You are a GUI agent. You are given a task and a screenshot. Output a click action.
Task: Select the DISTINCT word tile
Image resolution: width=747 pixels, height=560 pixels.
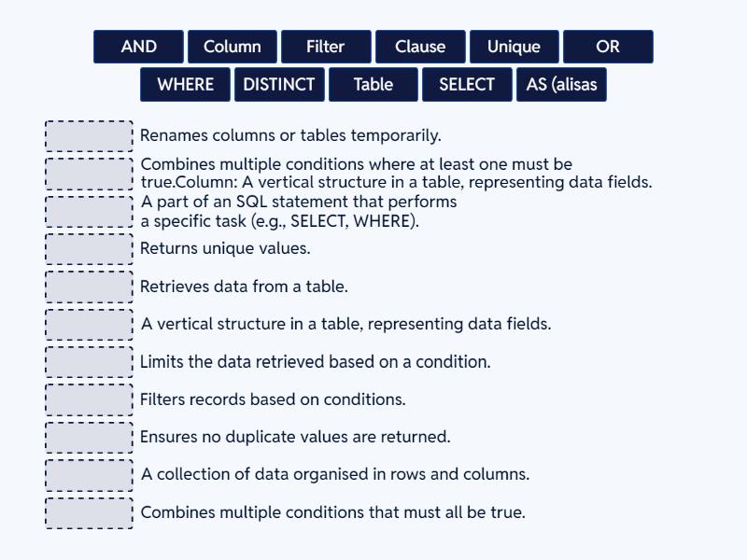(279, 84)
